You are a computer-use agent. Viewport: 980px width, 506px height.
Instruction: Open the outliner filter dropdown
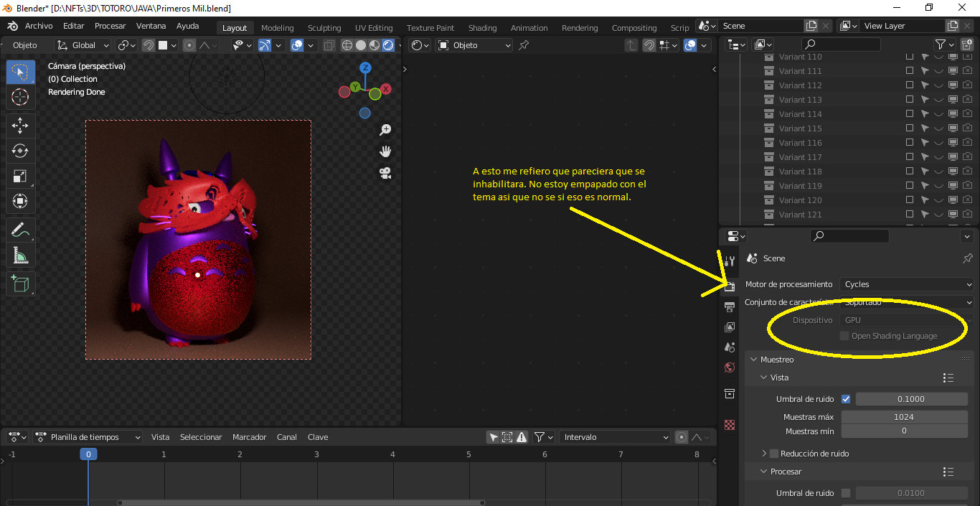[x=944, y=44]
